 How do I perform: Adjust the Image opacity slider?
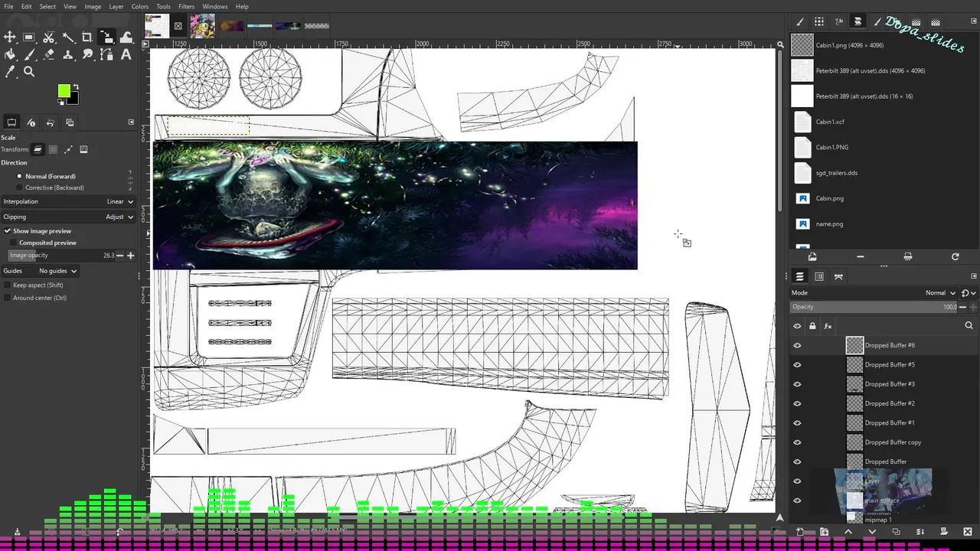[x=61, y=255]
